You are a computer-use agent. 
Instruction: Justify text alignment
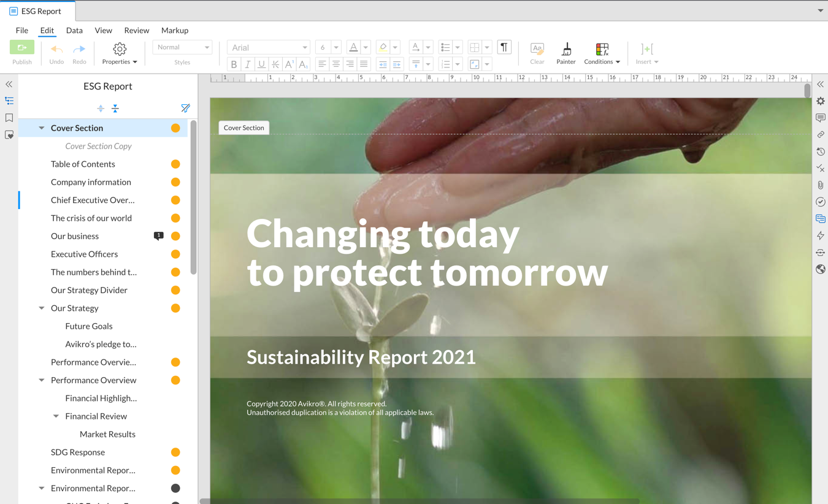[x=364, y=64]
